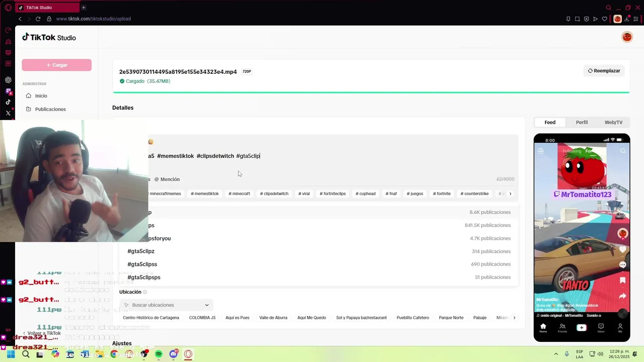This screenshot has height=362, width=644.
Task: Select location chip Pueblito Cafetero
Action: coord(413,318)
